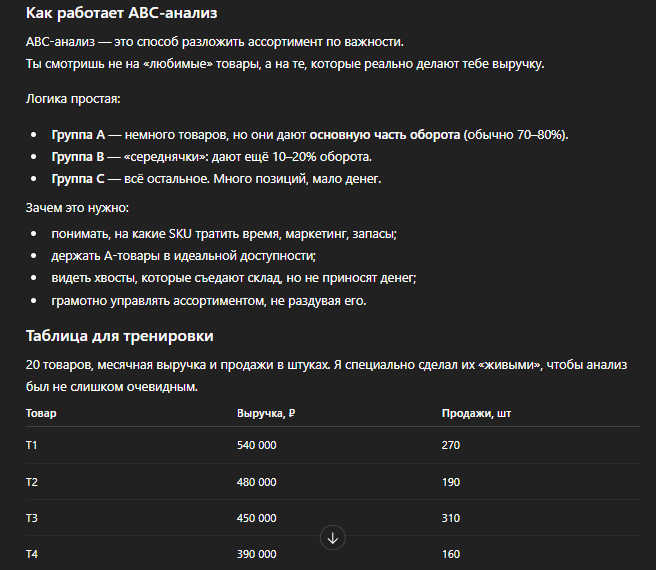The image size is (656, 570).
Task: Click the 190 sales quantity cell
Action: coord(450,482)
